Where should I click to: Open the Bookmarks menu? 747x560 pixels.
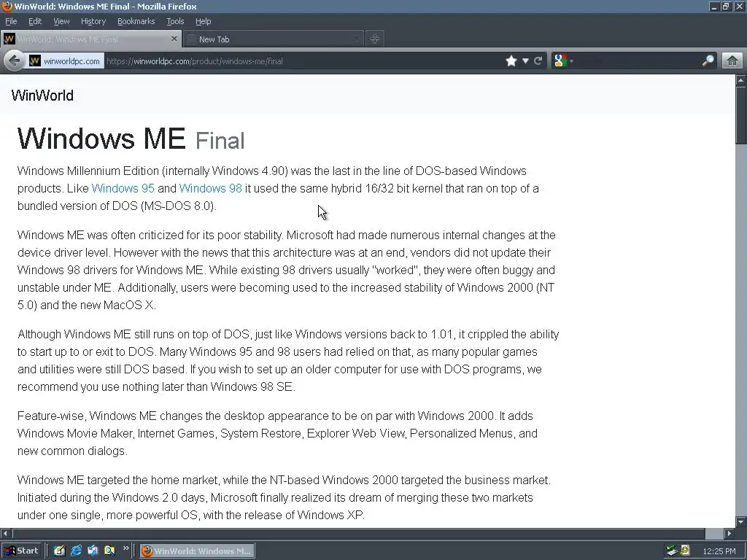click(x=136, y=21)
